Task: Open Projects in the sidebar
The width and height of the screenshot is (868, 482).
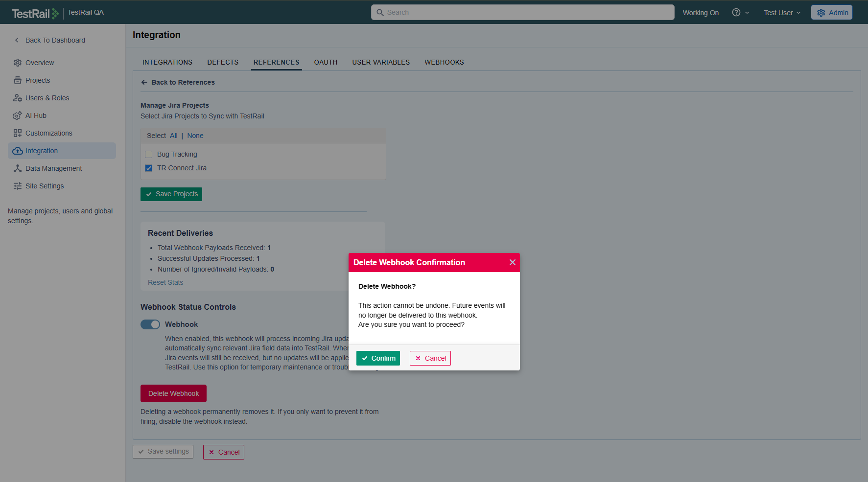Action: point(62,80)
